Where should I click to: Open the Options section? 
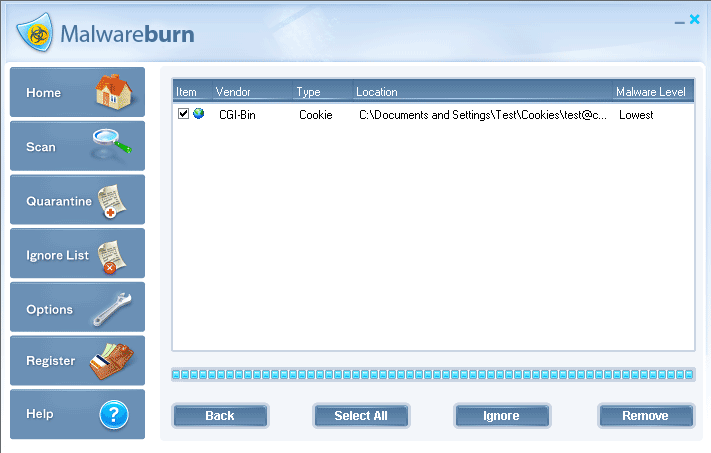[x=78, y=307]
